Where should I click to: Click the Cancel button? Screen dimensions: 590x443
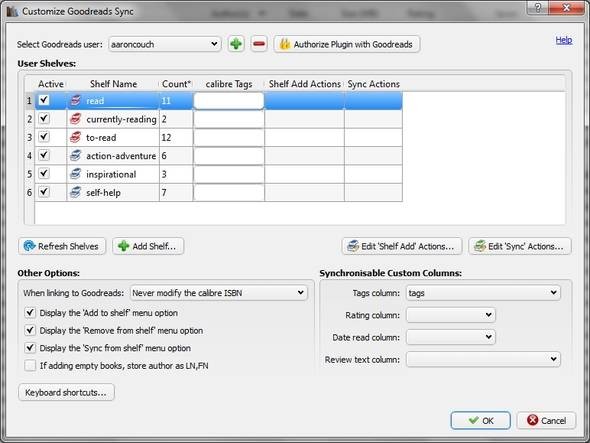click(x=546, y=420)
